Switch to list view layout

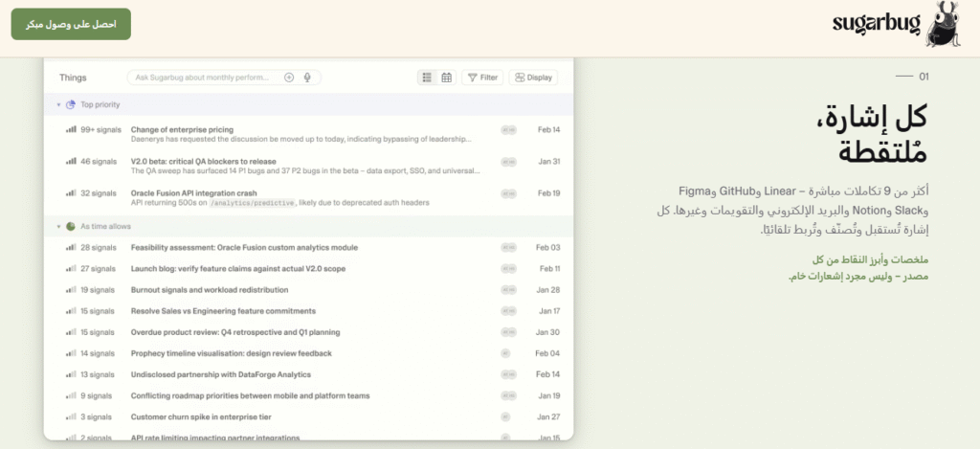tap(427, 78)
